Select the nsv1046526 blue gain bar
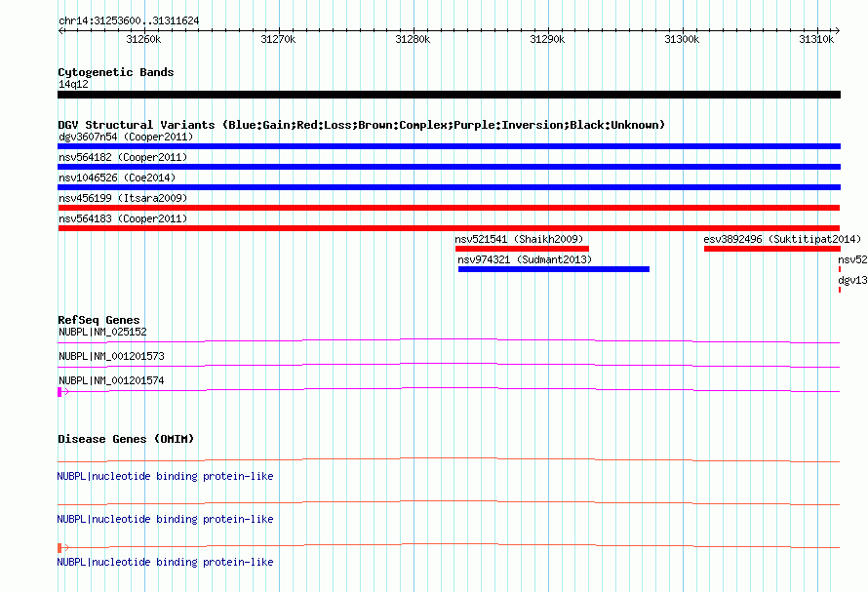 pos(449,187)
